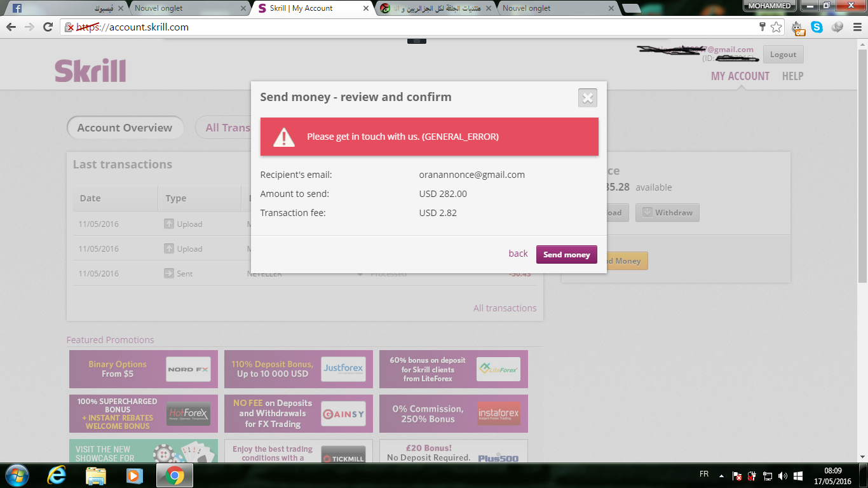Click the MOHAMMED profile button

click(770, 6)
